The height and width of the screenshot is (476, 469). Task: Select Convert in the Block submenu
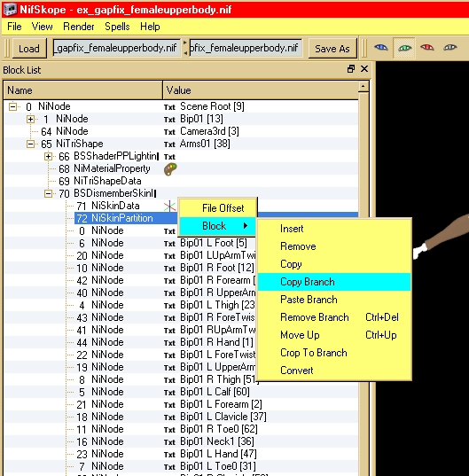(x=334, y=371)
